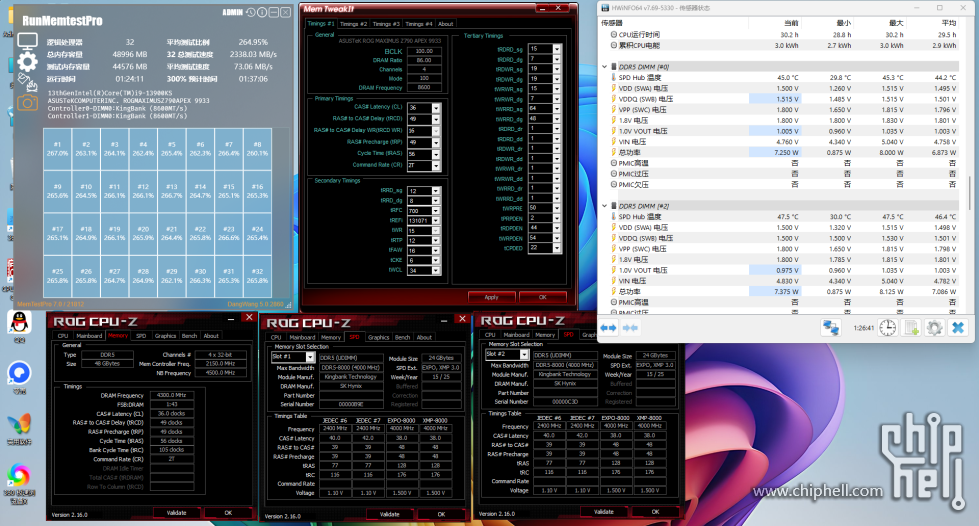Switch to Timings #3 tab in MemTweakIt
The height and width of the screenshot is (526, 979).
click(x=386, y=24)
